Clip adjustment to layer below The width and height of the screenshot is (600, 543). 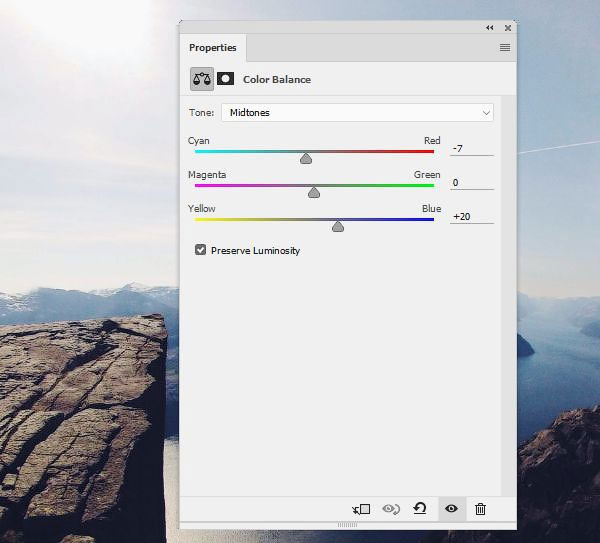[361, 509]
